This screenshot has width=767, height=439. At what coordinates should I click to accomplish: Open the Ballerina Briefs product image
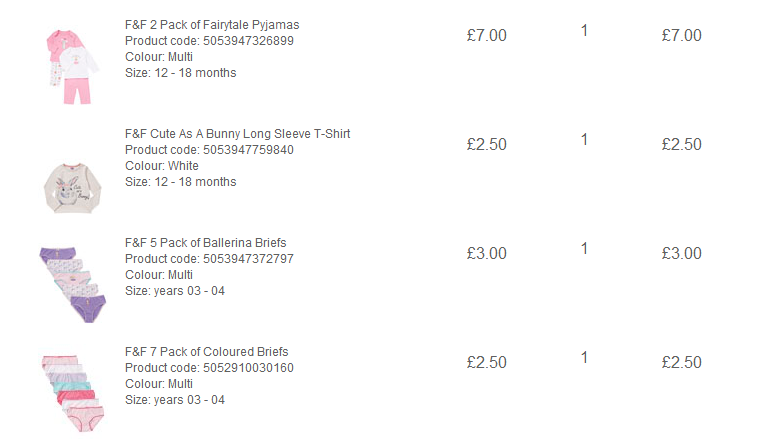tap(73, 284)
